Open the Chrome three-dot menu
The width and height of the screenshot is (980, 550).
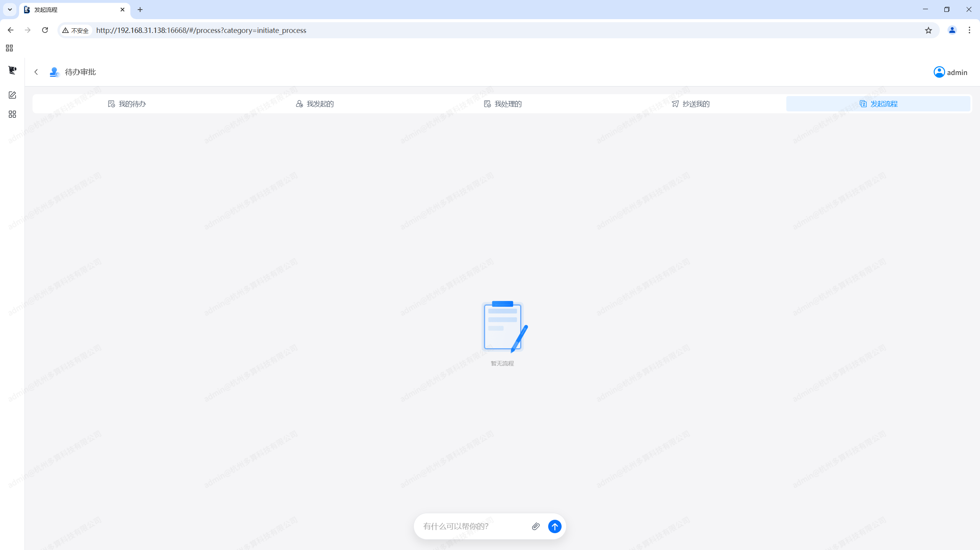pyautogui.click(x=969, y=30)
